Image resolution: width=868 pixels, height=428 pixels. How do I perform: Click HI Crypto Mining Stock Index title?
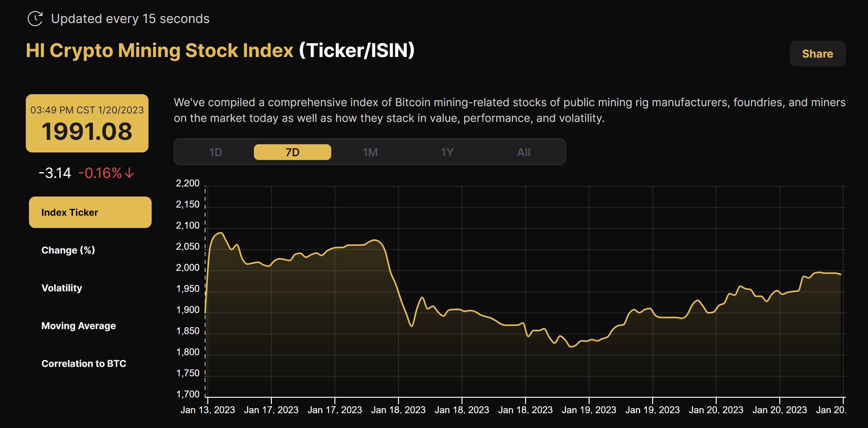(160, 50)
